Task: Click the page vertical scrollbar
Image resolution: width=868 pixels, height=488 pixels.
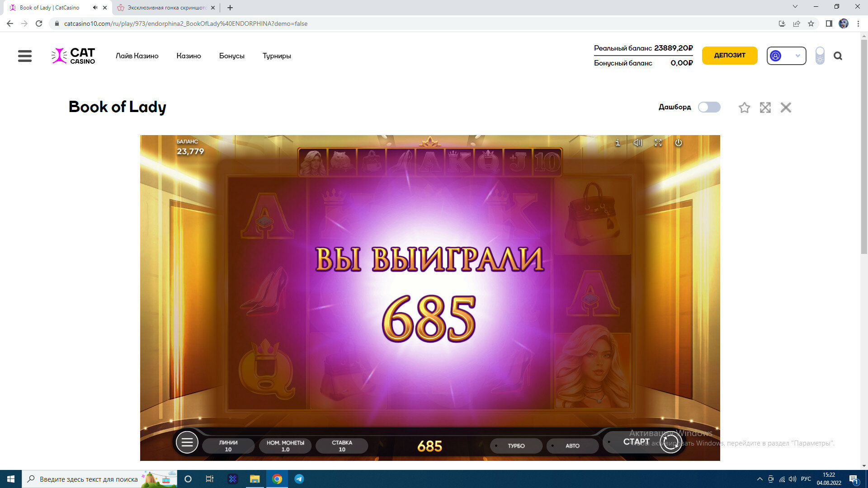Action: tap(864, 145)
